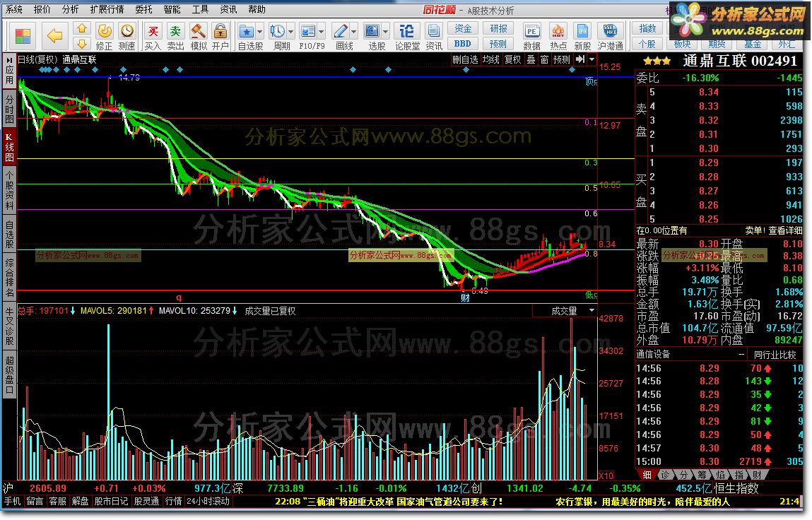
Task: Collapse the 通信设备 panel minus button
Action: [741, 354]
